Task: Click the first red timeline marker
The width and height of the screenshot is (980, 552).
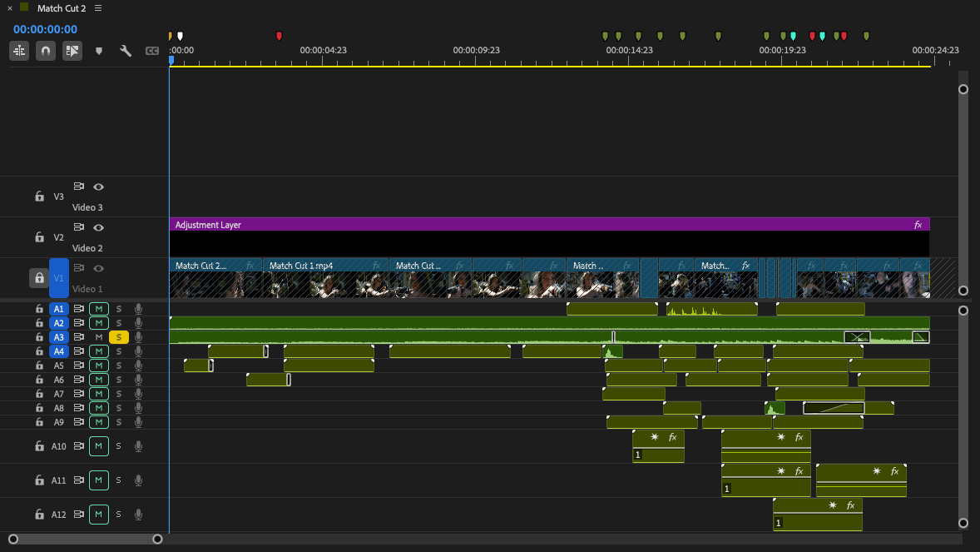Action: [x=279, y=37]
